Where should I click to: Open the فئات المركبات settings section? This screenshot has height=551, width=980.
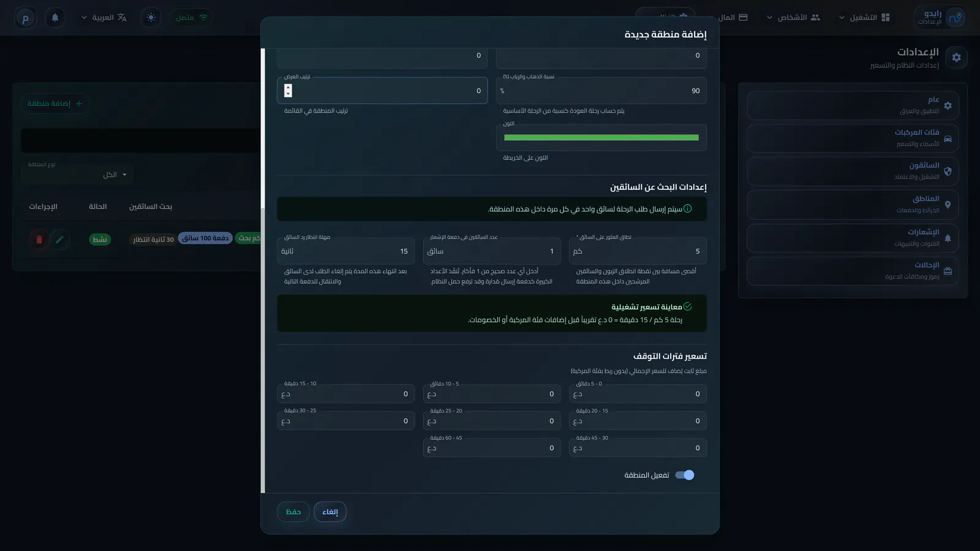pos(853,138)
